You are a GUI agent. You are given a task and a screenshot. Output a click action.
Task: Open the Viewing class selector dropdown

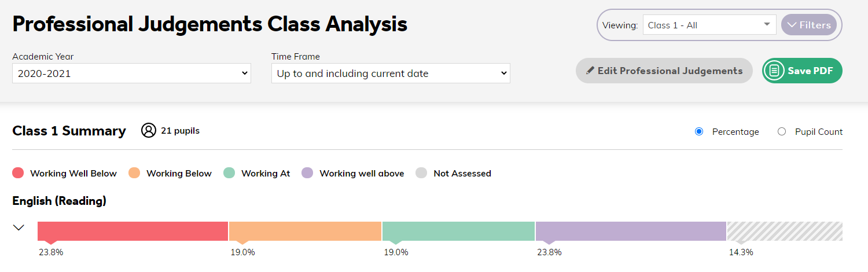click(709, 25)
